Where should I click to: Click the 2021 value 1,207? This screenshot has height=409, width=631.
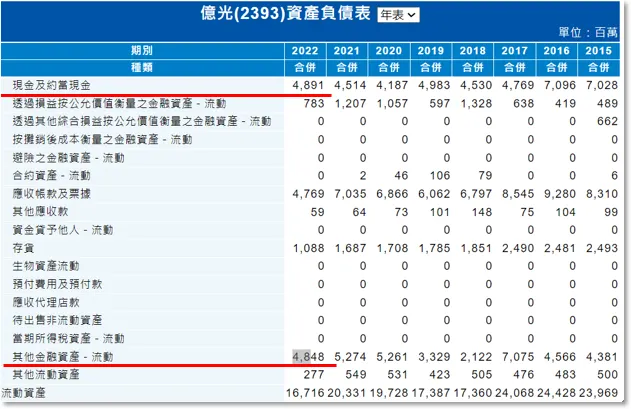point(350,103)
